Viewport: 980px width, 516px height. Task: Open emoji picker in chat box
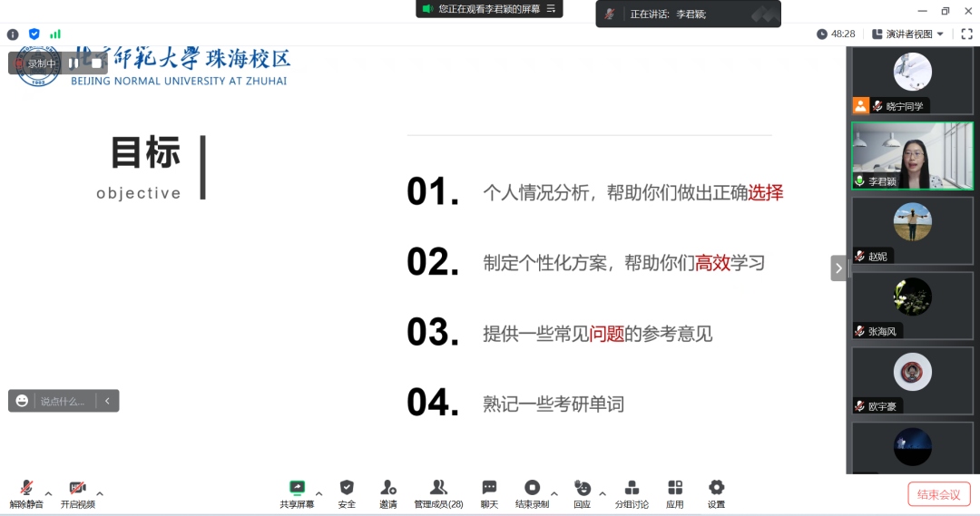pyautogui.click(x=22, y=401)
